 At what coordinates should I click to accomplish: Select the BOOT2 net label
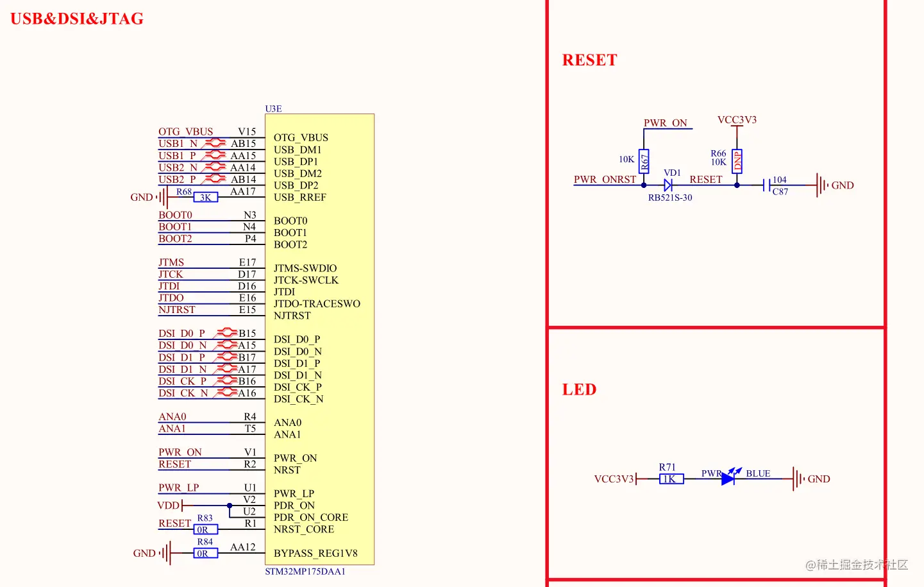[176, 239]
